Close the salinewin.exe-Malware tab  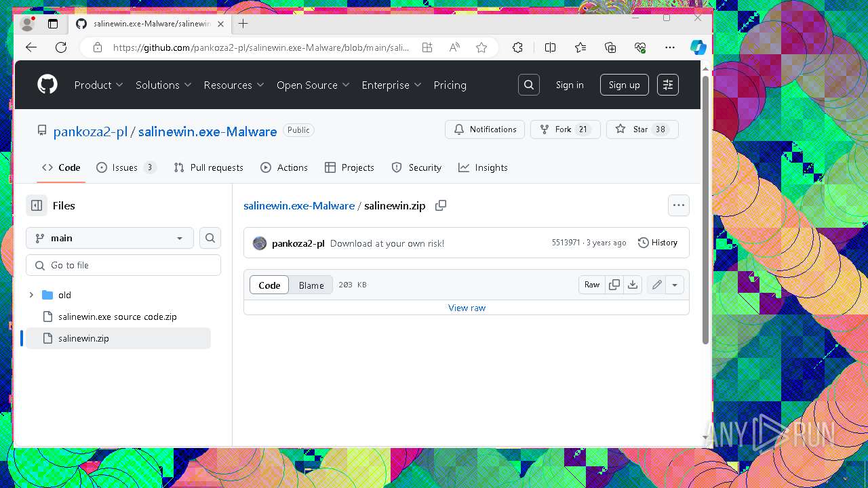pyautogui.click(x=220, y=24)
